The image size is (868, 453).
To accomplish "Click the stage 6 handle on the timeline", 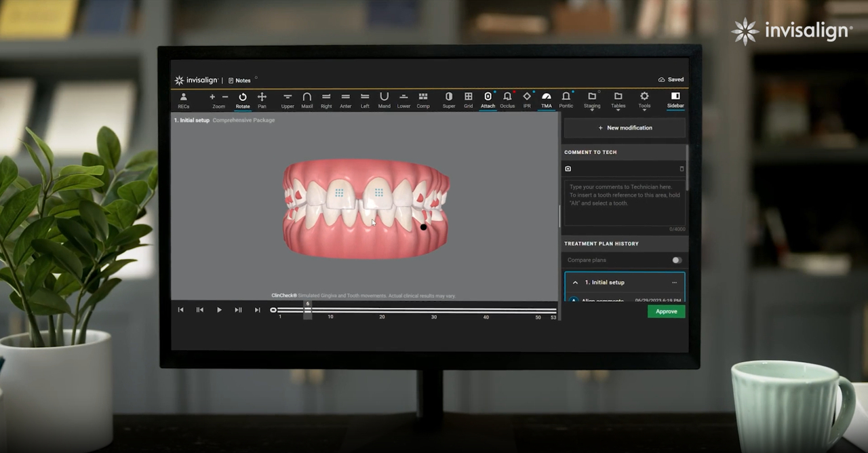I will click(307, 310).
